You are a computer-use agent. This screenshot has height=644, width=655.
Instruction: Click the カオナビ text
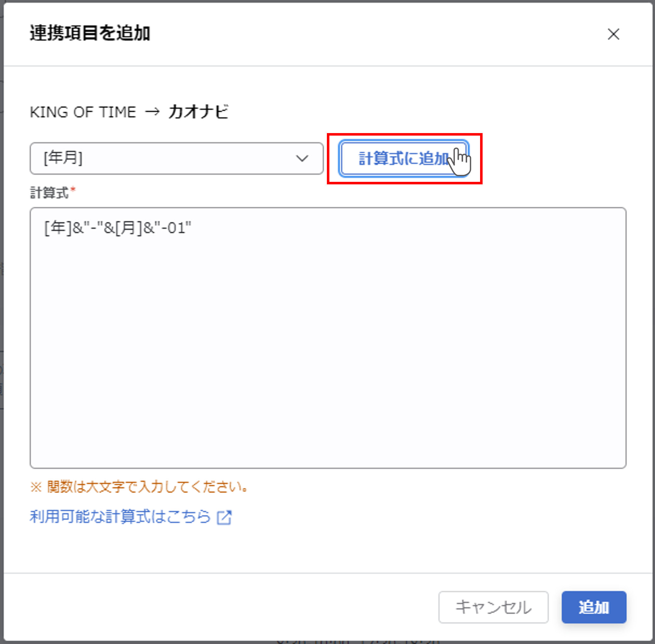[199, 112]
